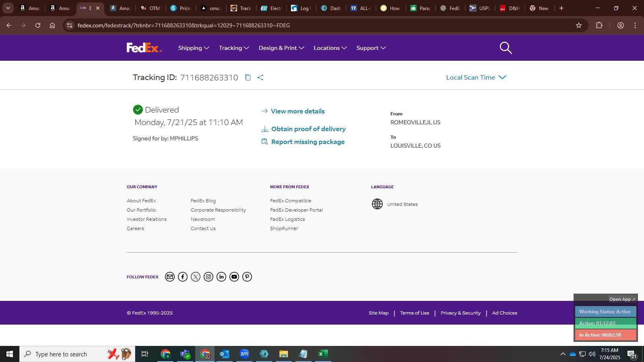Expand the Tracking menu

[x=234, y=48]
